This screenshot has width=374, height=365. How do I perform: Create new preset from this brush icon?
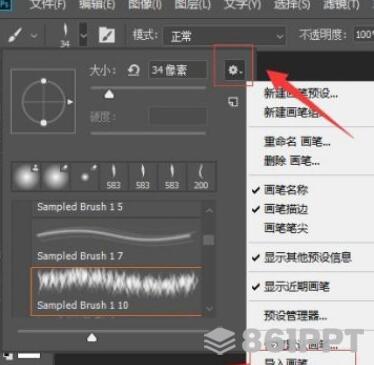[233, 102]
